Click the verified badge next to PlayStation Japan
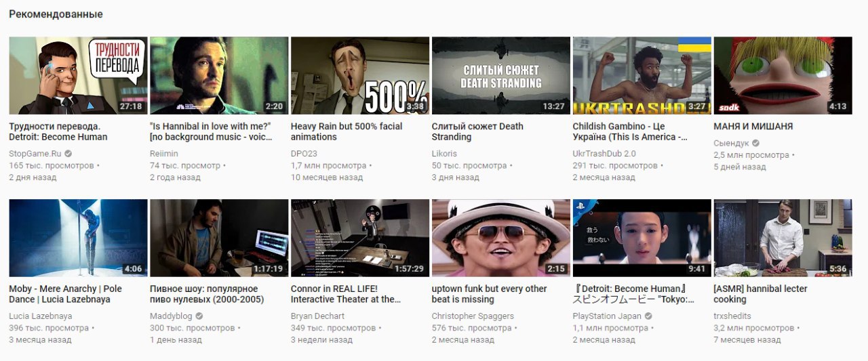 (x=648, y=316)
